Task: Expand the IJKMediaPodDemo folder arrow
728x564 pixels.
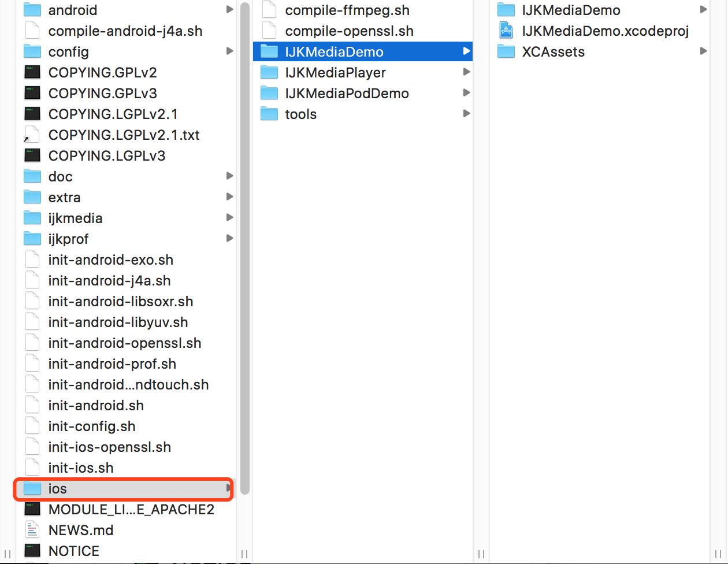Action: point(466,93)
